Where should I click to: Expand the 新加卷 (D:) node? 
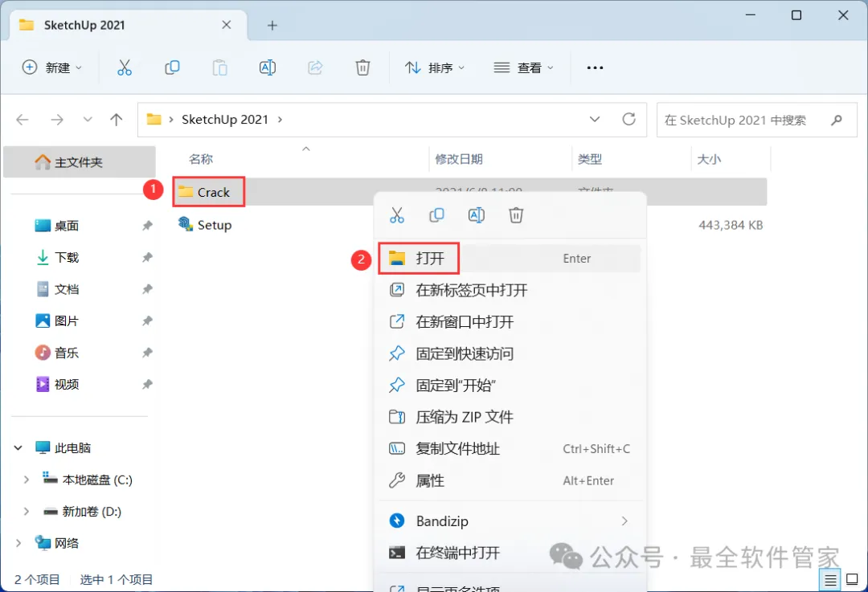click(x=26, y=511)
